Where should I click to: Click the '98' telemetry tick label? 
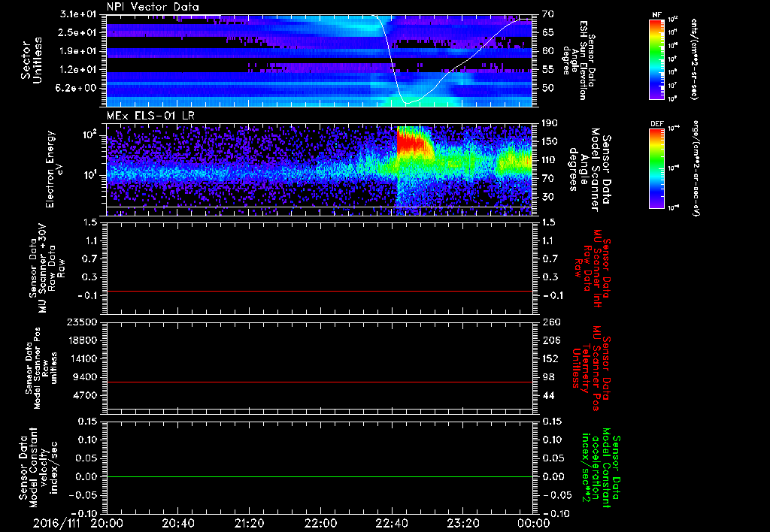tap(548, 377)
